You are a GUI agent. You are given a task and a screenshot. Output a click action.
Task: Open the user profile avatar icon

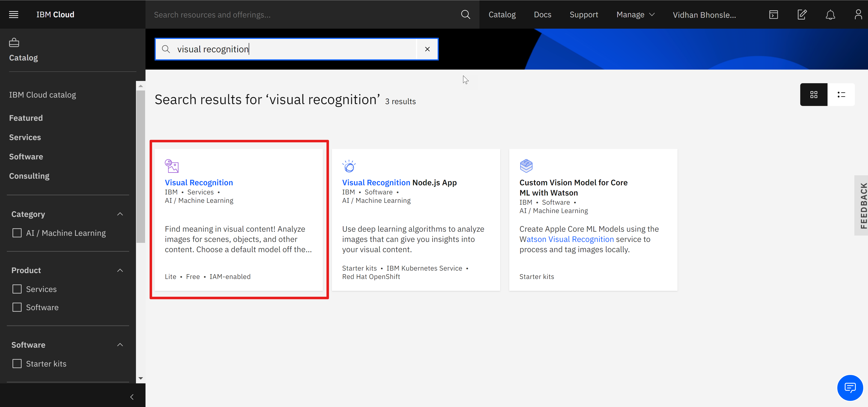(858, 15)
